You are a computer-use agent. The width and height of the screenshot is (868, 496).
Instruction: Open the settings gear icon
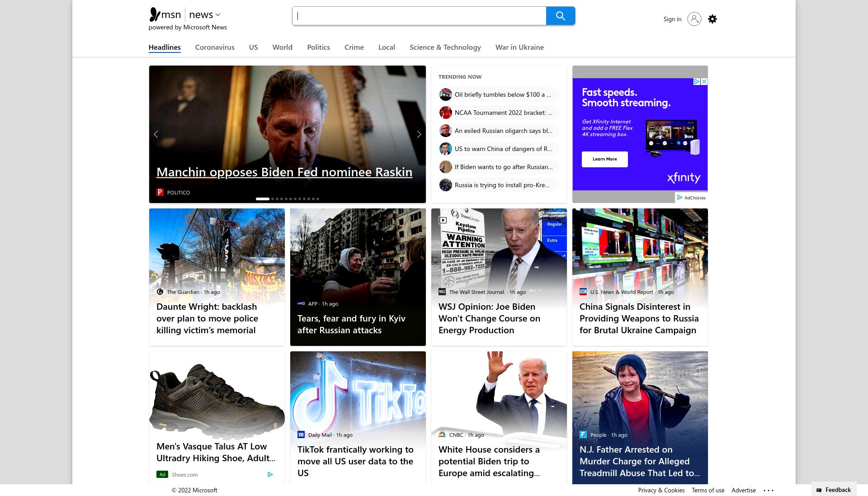(x=712, y=19)
